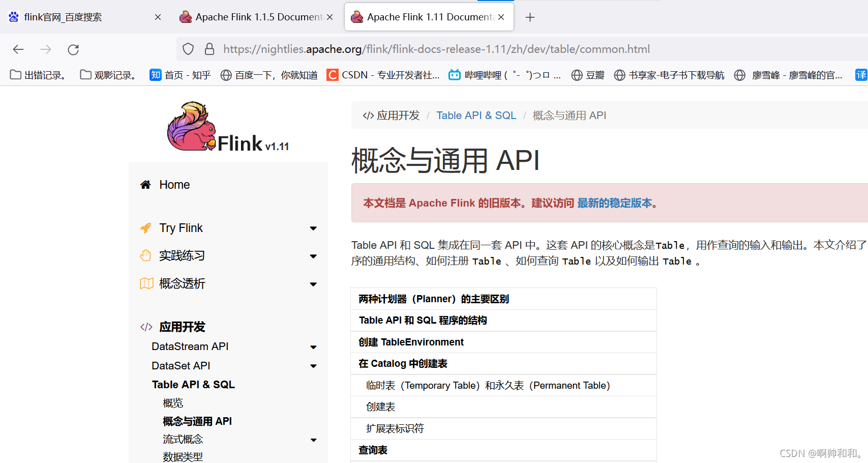Click the Try Flink rocket icon

[145, 228]
